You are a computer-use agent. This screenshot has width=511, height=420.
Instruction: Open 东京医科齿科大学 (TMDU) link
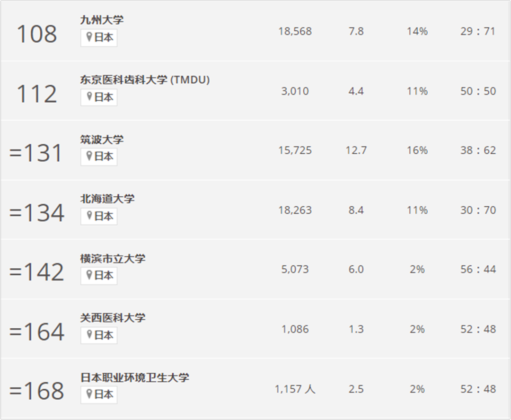[x=145, y=79]
